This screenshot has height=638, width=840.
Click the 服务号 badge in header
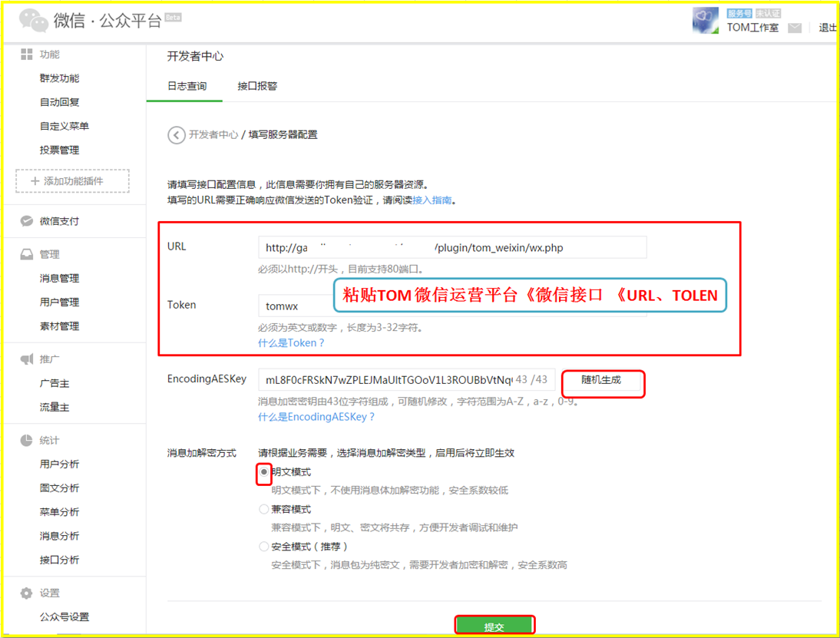[x=739, y=13]
